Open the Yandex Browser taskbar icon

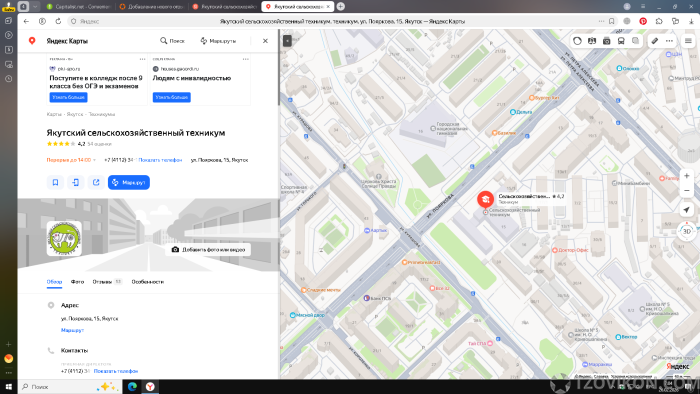[150, 387]
